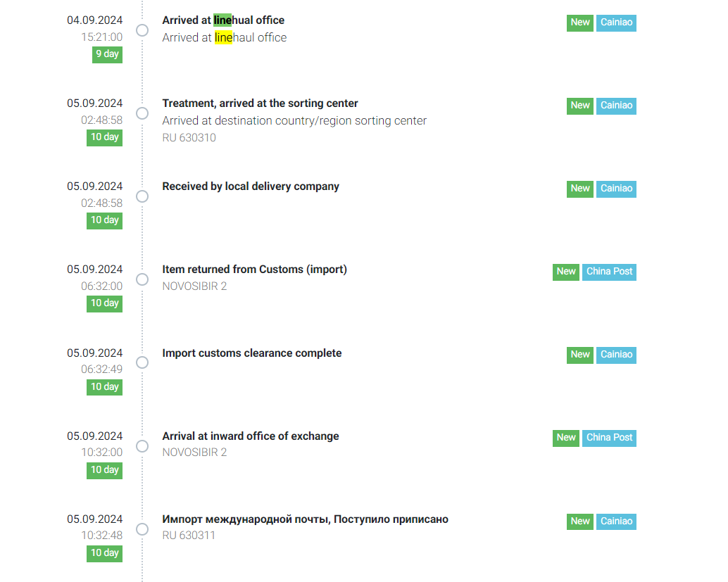Click the RU 630311 location text
Image resolution: width=728 pixels, height=582 pixels.
pyautogui.click(x=189, y=536)
